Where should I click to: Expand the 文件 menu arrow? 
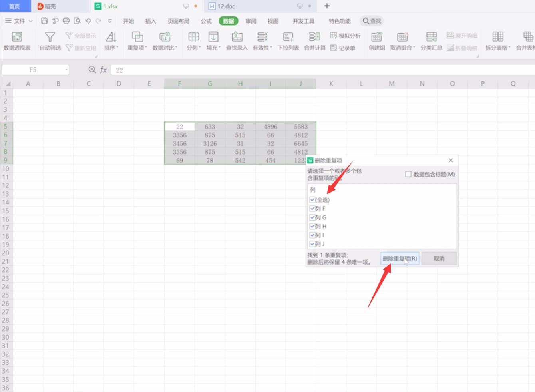(x=30, y=21)
